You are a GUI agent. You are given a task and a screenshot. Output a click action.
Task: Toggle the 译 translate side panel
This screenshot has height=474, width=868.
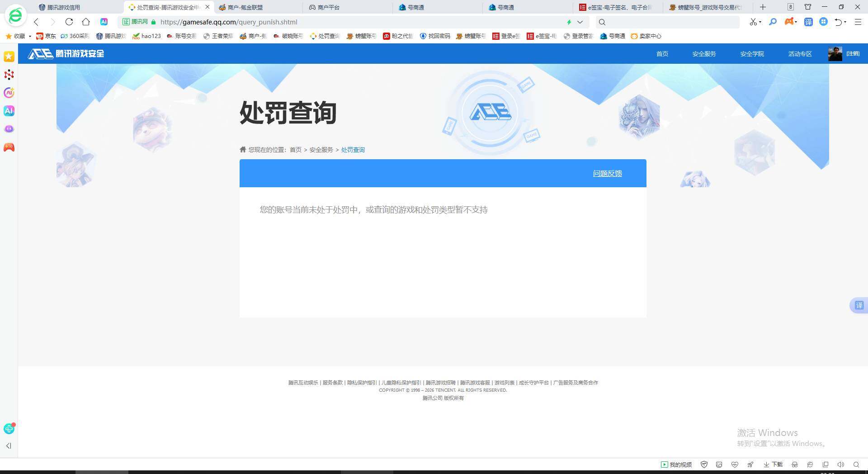[x=859, y=305]
